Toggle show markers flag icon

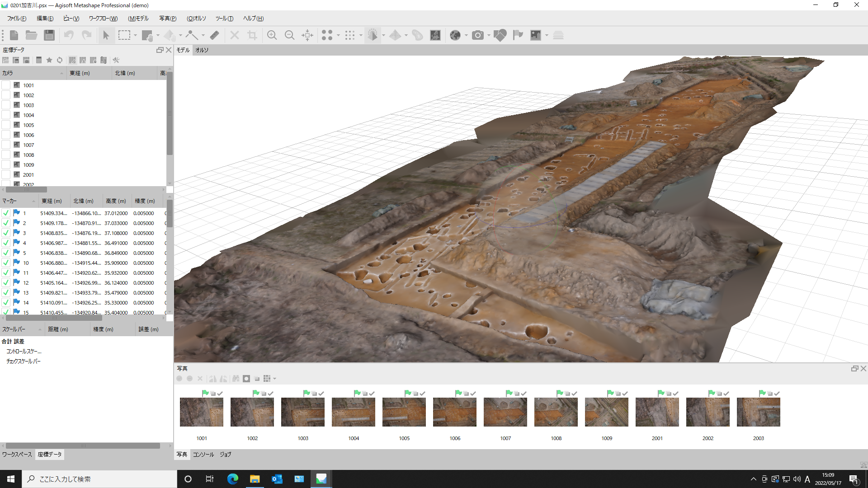coord(518,35)
